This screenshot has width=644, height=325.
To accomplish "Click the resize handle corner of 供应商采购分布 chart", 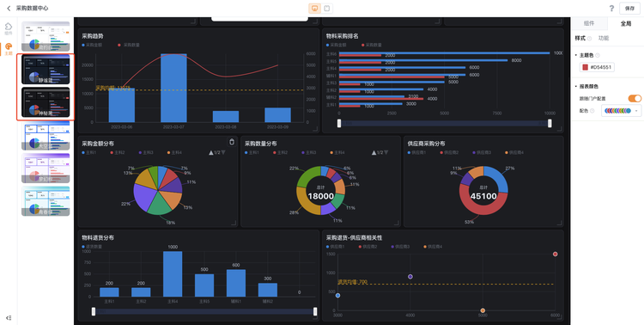I will point(559,223).
